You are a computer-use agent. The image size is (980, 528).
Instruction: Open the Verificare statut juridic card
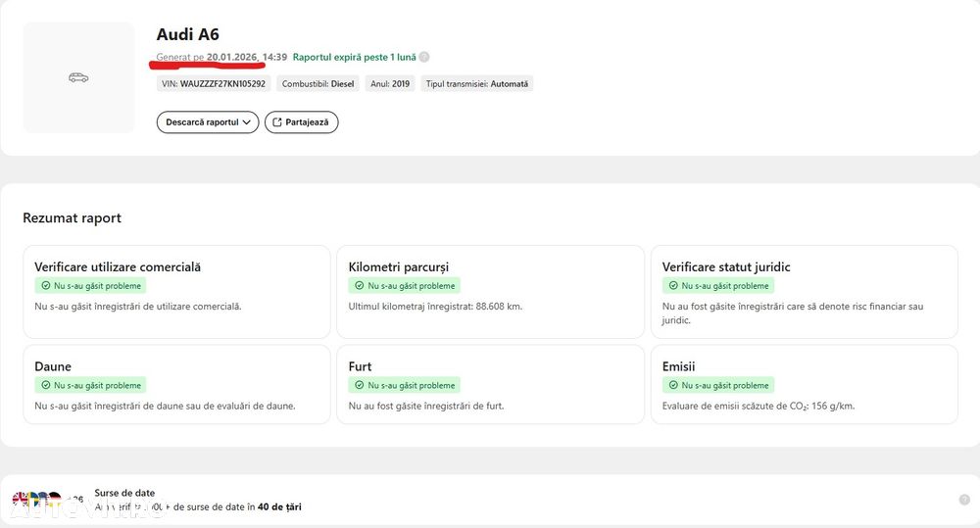(805, 292)
